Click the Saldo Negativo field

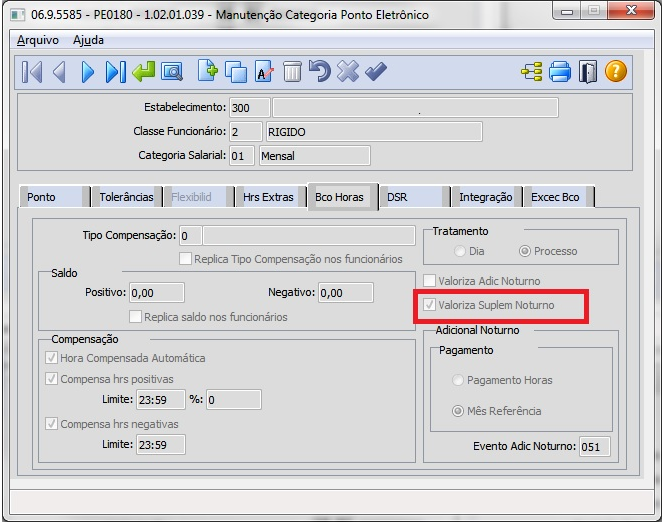[346, 293]
